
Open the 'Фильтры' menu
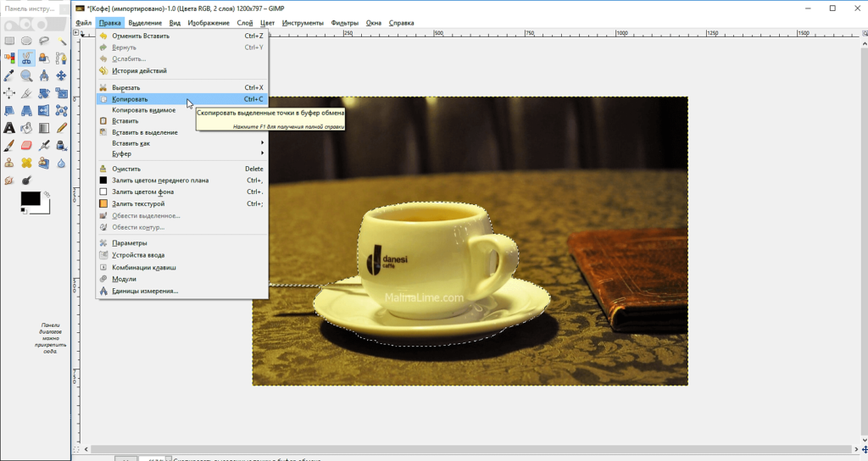pyautogui.click(x=344, y=23)
